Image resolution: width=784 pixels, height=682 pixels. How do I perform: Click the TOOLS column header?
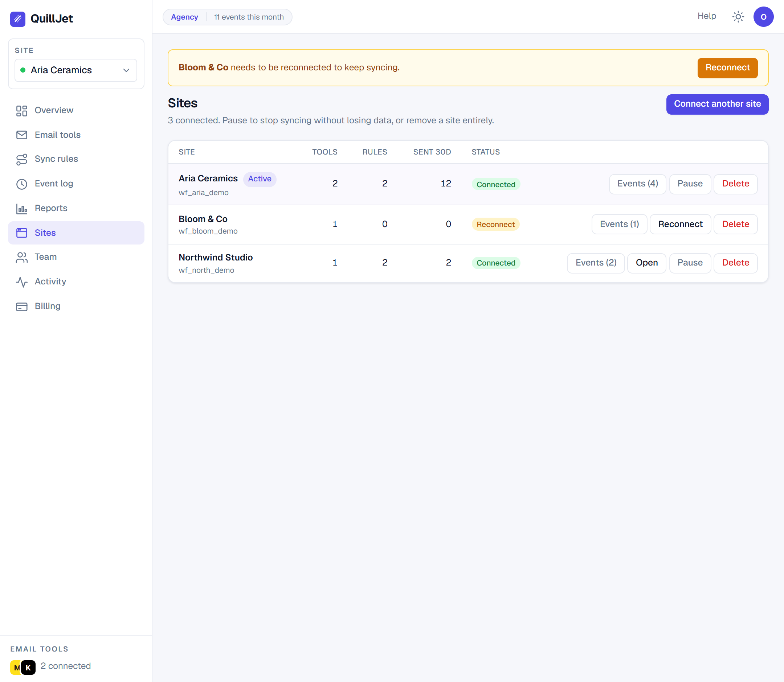pyautogui.click(x=324, y=152)
